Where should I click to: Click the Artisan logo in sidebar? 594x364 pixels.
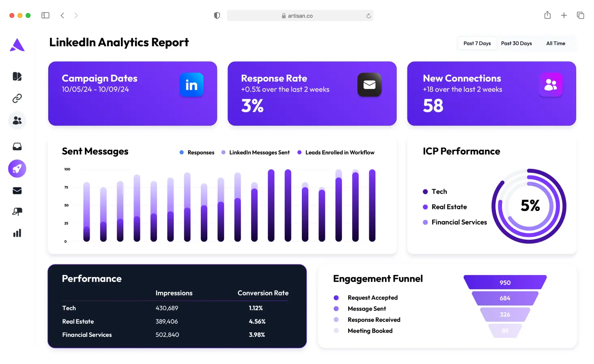click(17, 45)
